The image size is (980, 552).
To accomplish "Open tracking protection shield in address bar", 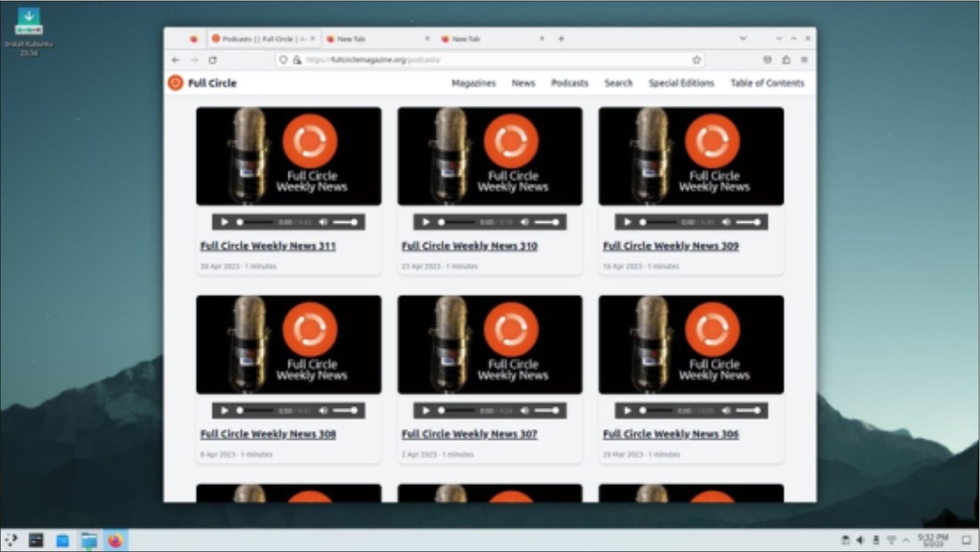I will point(284,60).
